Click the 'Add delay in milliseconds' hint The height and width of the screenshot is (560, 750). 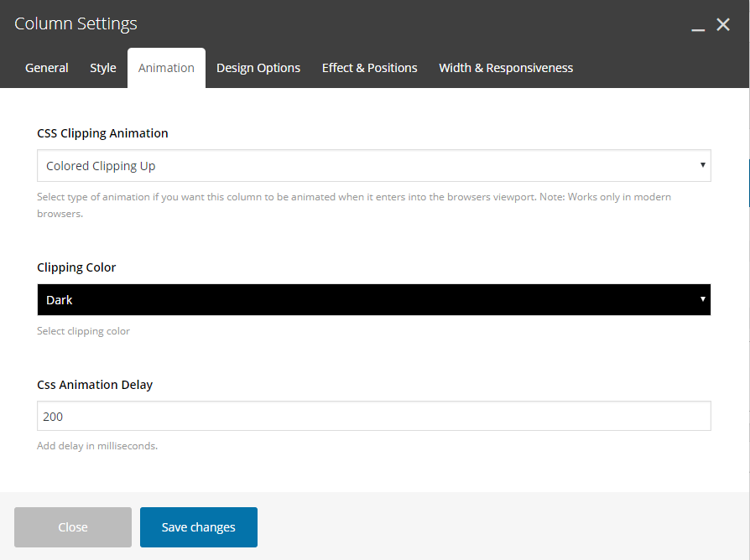97,446
